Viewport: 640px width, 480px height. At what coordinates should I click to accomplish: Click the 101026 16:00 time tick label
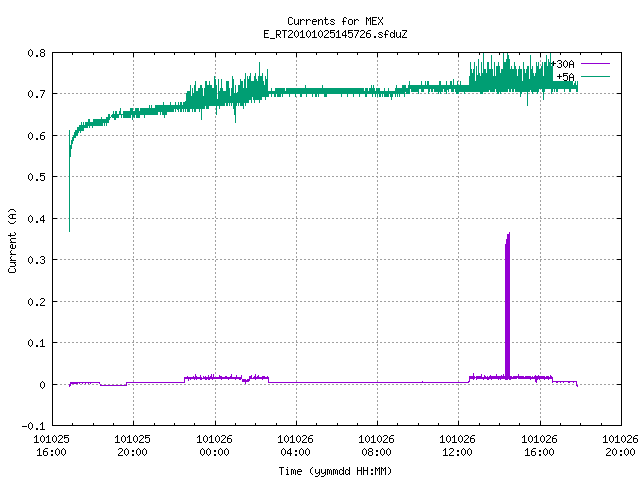(x=539, y=446)
